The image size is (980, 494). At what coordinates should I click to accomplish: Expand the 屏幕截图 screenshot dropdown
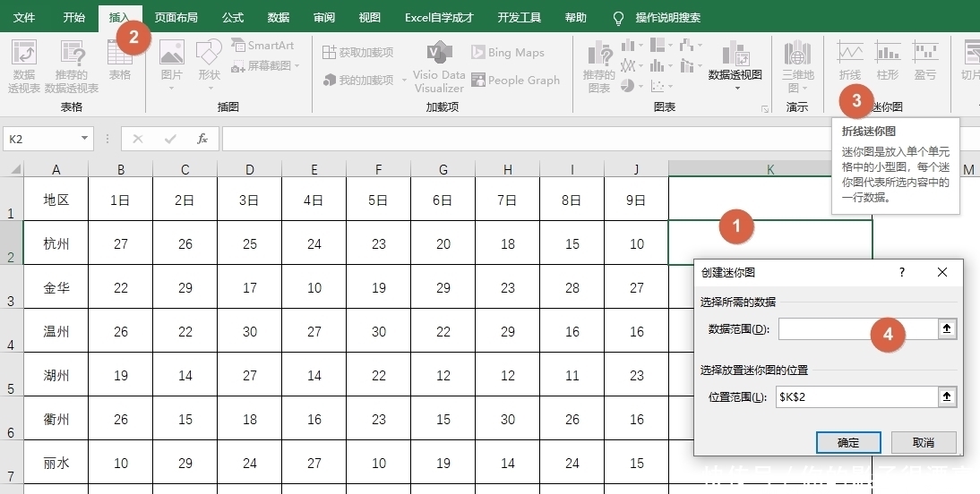(x=297, y=65)
